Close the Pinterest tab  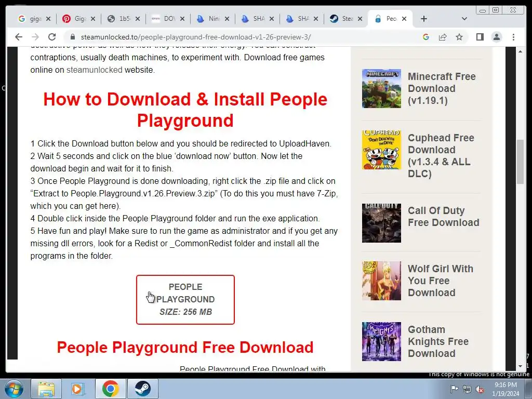pos(93,19)
